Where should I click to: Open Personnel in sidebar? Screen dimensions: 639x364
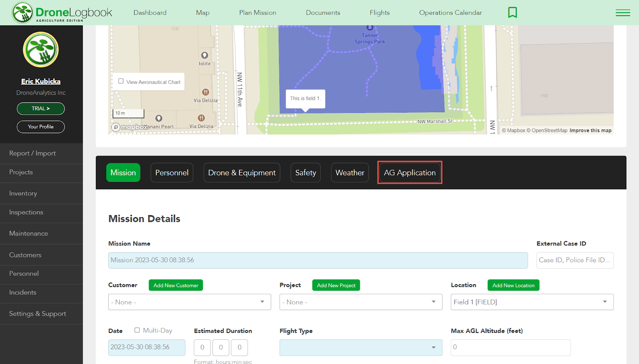[x=41, y=274]
